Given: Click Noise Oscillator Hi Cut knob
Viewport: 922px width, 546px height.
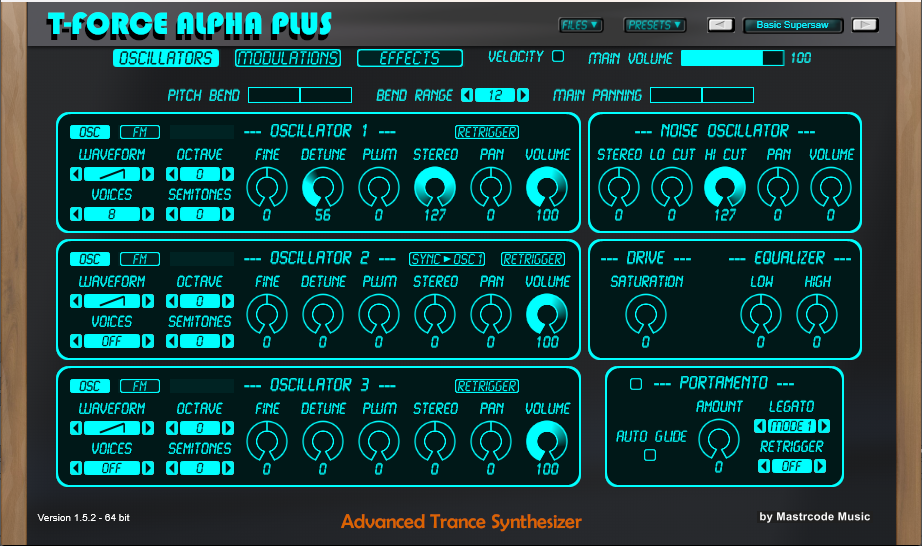Looking at the screenshot, I should point(725,187).
